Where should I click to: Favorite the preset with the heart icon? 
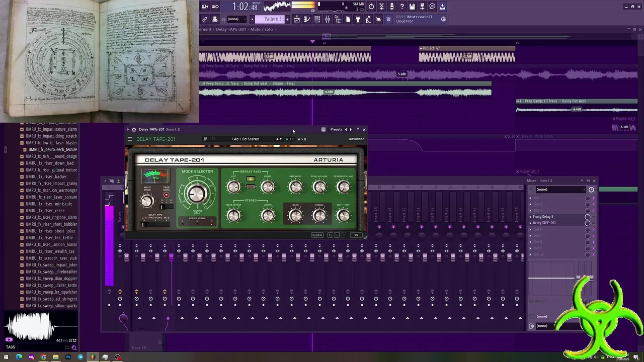point(213,139)
